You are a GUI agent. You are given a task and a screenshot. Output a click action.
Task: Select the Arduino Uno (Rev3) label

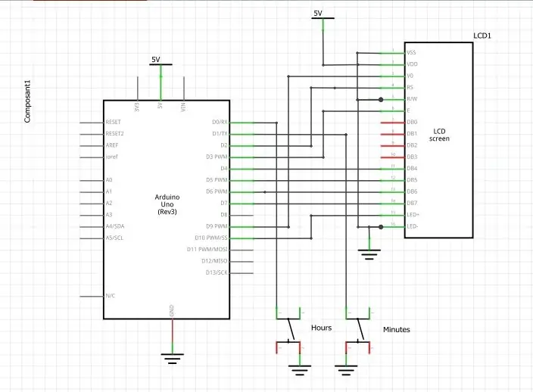coord(167,204)
